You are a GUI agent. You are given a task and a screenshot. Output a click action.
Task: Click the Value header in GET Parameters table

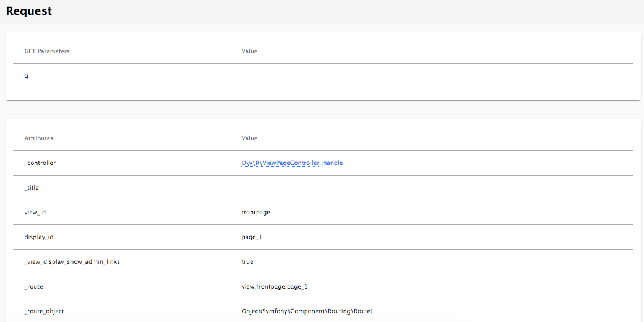click(249, 51)
